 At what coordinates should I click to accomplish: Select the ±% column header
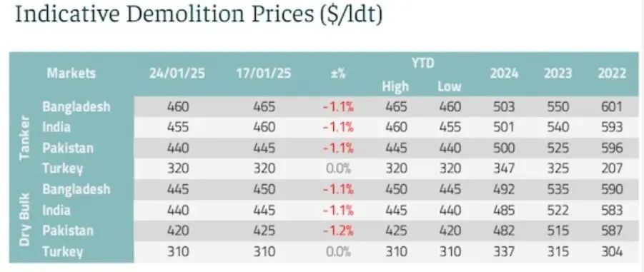(x=338, y=74)
